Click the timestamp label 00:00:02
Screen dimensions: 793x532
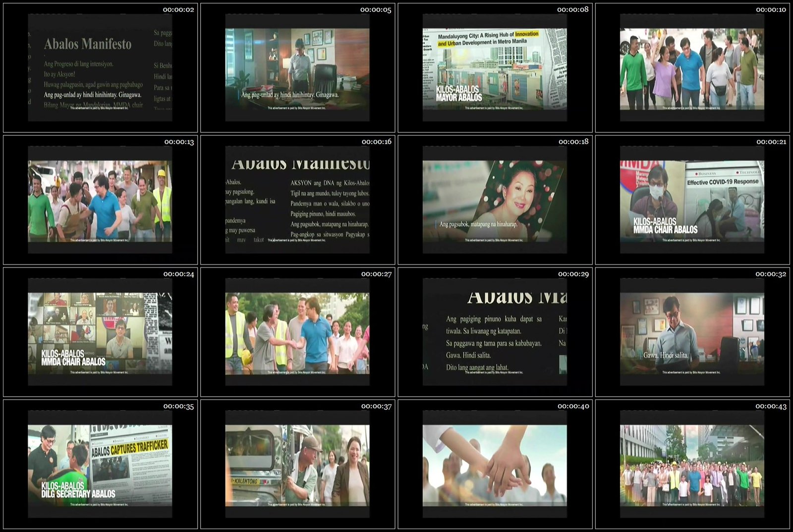tap(178, 9)
